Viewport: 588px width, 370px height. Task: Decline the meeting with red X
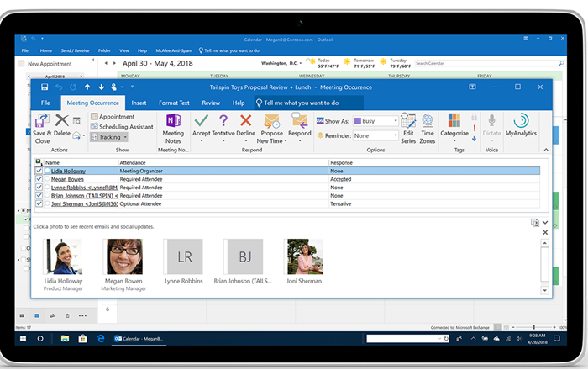click(245, 120)
